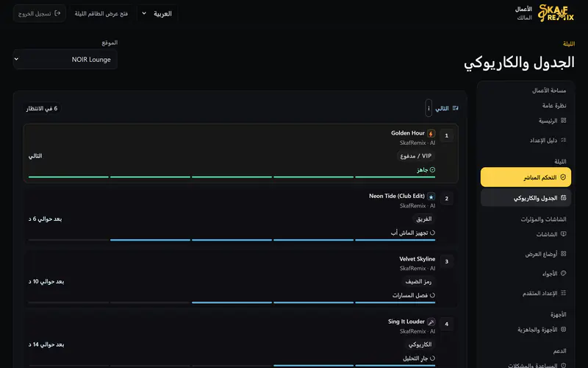
Task: Go to الرئيسية in the sidebar
Action: click(x=526, y=121)
